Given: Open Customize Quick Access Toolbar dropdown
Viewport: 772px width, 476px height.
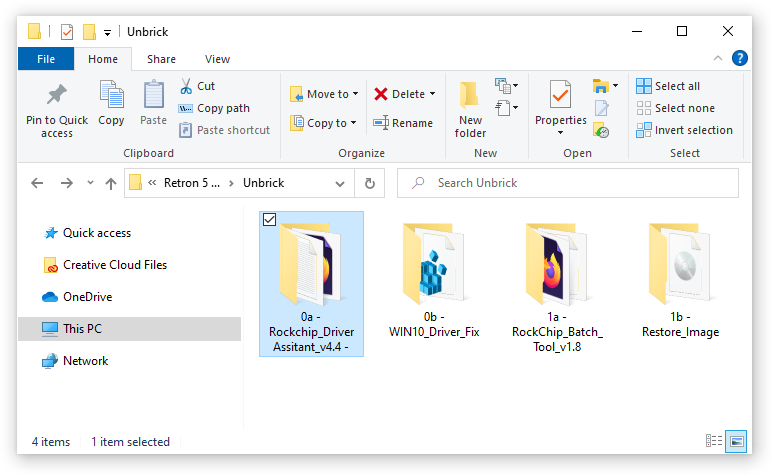Looking at the screenshot, I should pos(107,33).
